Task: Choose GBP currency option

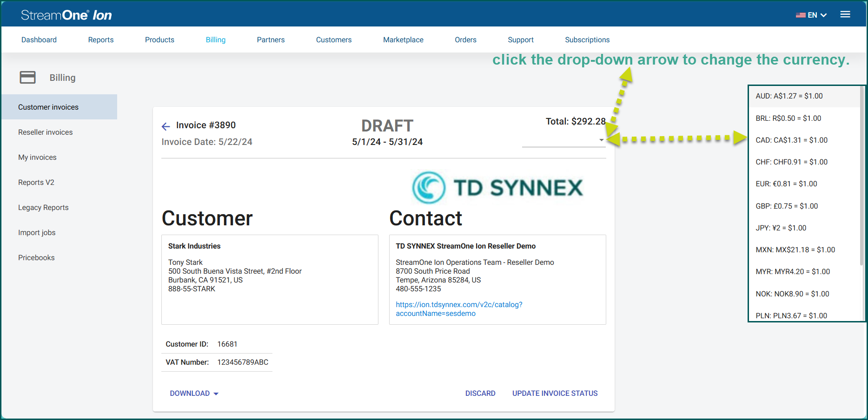Action: 804,206
